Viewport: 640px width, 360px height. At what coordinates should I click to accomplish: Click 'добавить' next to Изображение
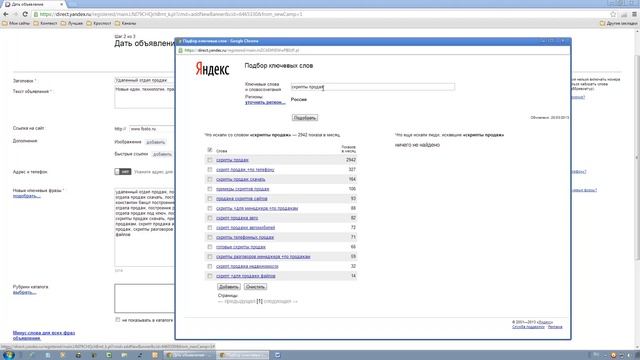click(156, 142)
